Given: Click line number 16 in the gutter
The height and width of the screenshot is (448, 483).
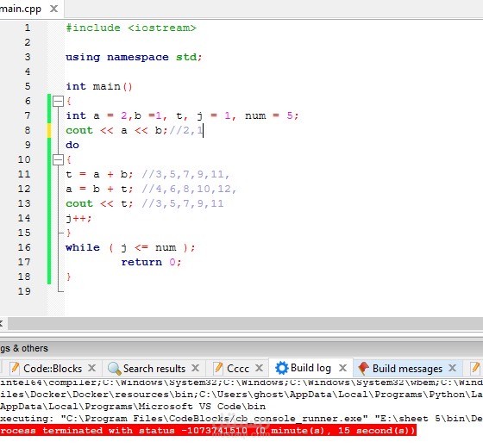Looking at the screenshot, I should tap(24, 247).
